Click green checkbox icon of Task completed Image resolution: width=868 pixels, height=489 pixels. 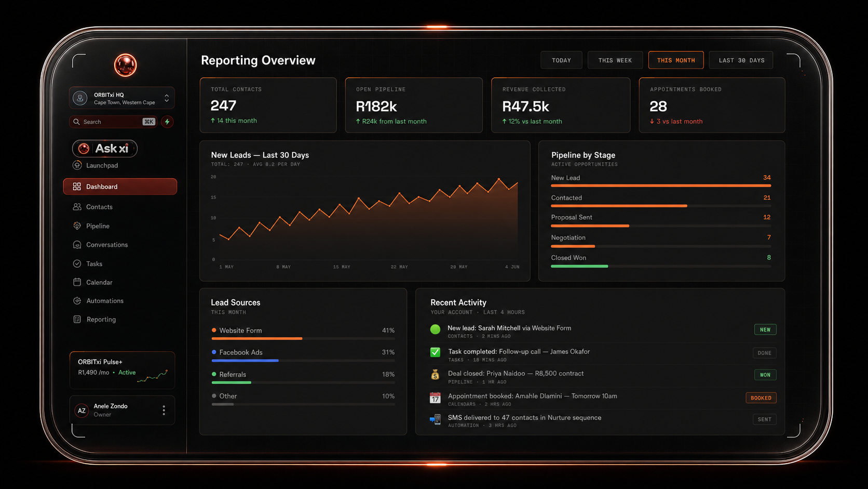click(x=436, y=352)
